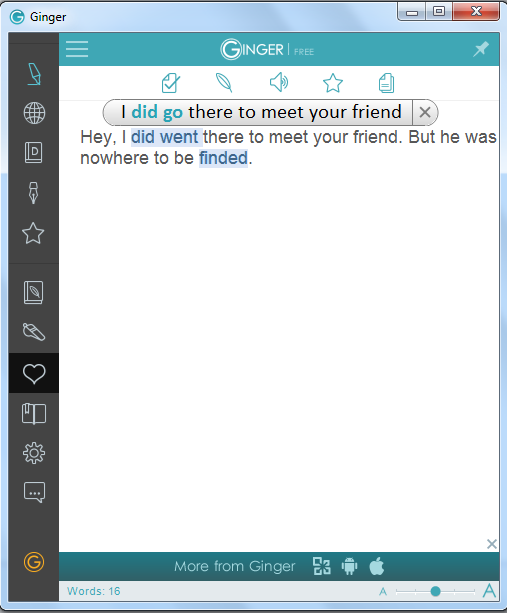Viewport: 507px width, 613px height.
Task: Select the heart icon in sidebar
Action: [34, 373]
